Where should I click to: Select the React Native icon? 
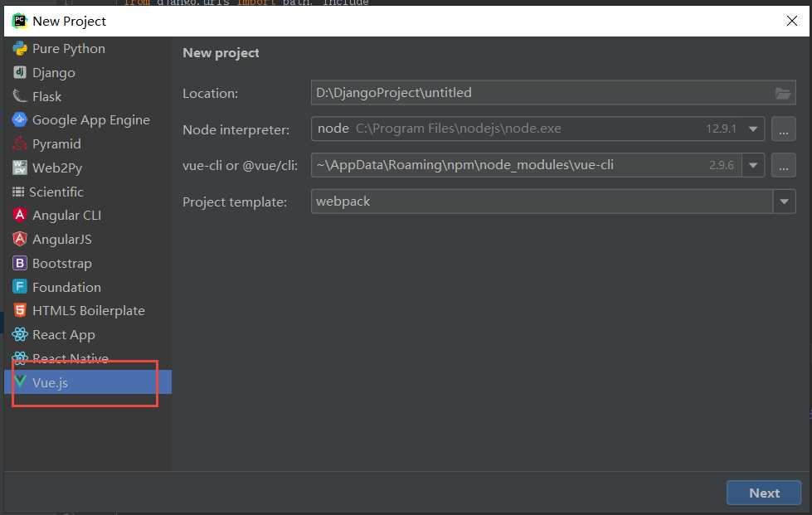click(20, 358)
